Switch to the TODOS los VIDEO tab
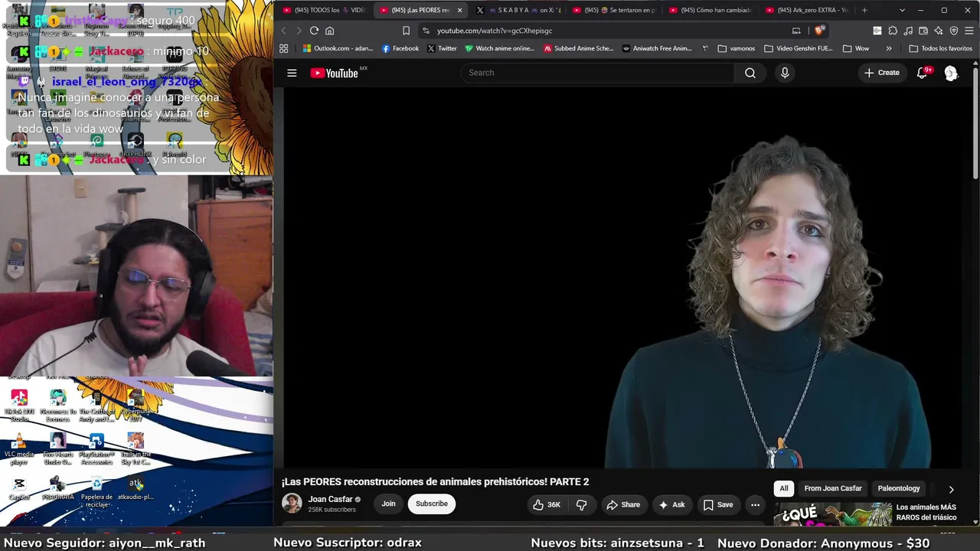The image size is (980, 551). (324, 10)
